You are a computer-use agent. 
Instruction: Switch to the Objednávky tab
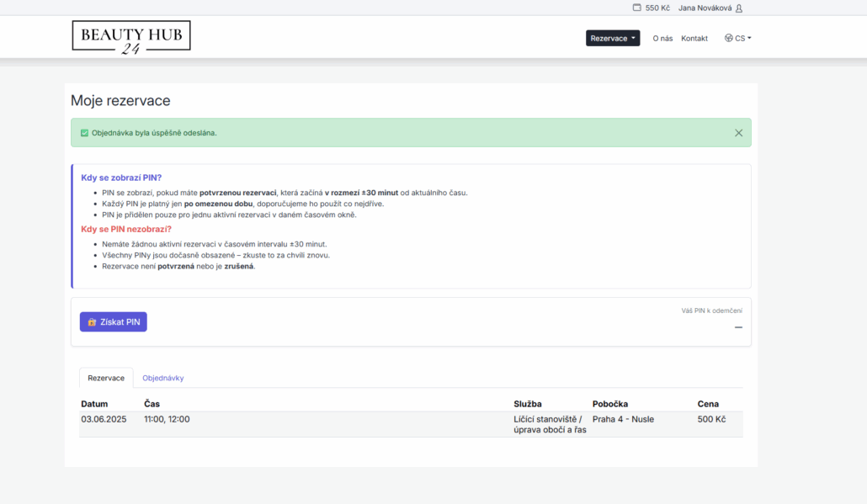click(163, 378)
